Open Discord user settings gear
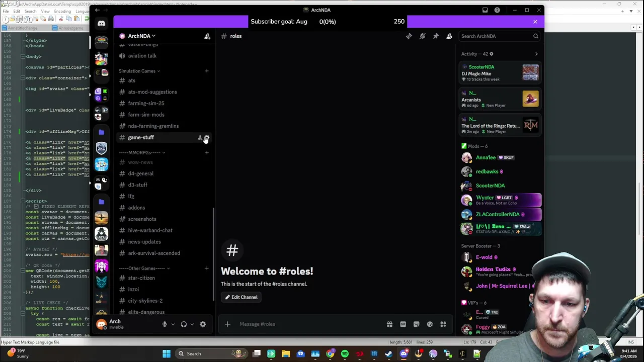This screenshot has width=644, height=362. point(203,324)
